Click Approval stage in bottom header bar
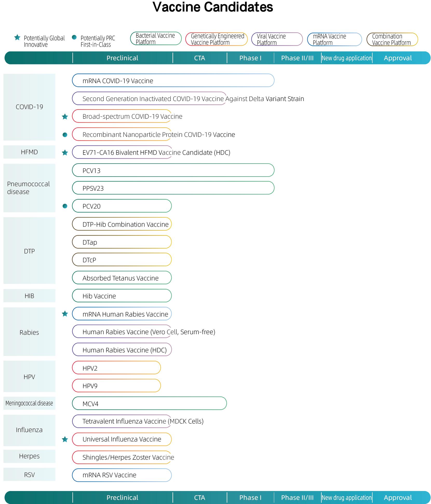This screenshot has width=431, height=504. click(398, 498)
